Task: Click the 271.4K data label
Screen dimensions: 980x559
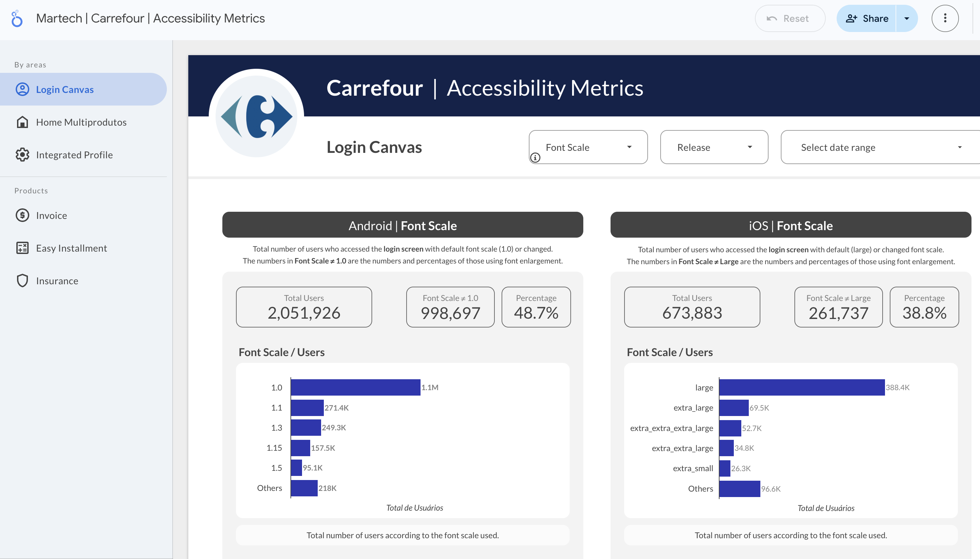Action: [336, 408]
